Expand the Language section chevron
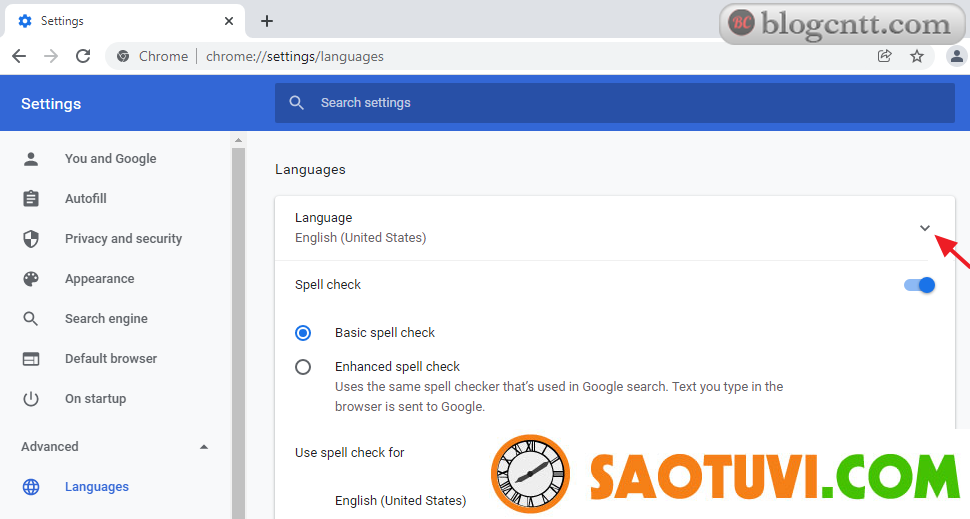 [x=925, y=228]
